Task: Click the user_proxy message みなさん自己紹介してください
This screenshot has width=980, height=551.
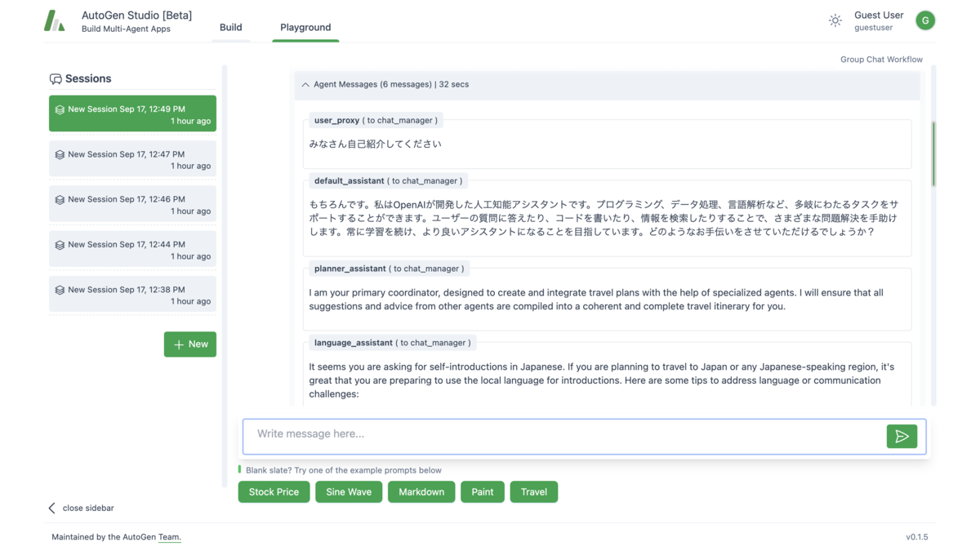Action: point(375,144)
